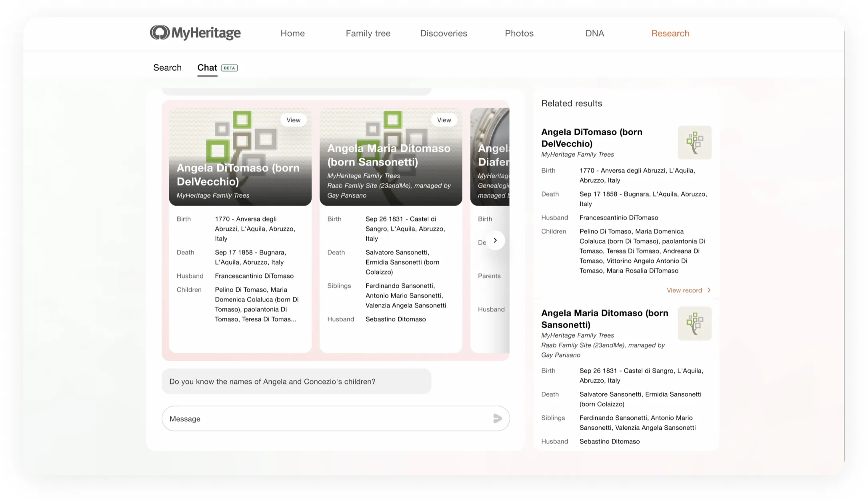View the Angela Maria Ditomaso (born Sansonetti) card
The width and height of the screenshot is (868, 502).
[x=444, y=120]
